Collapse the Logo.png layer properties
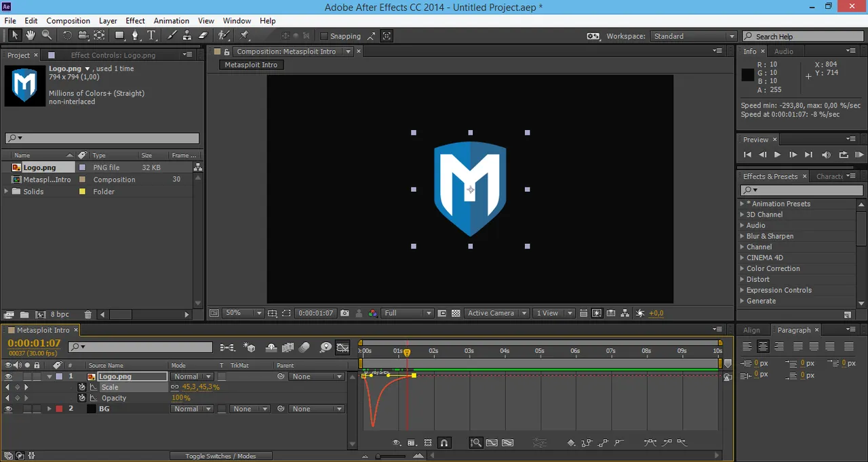 49,376
